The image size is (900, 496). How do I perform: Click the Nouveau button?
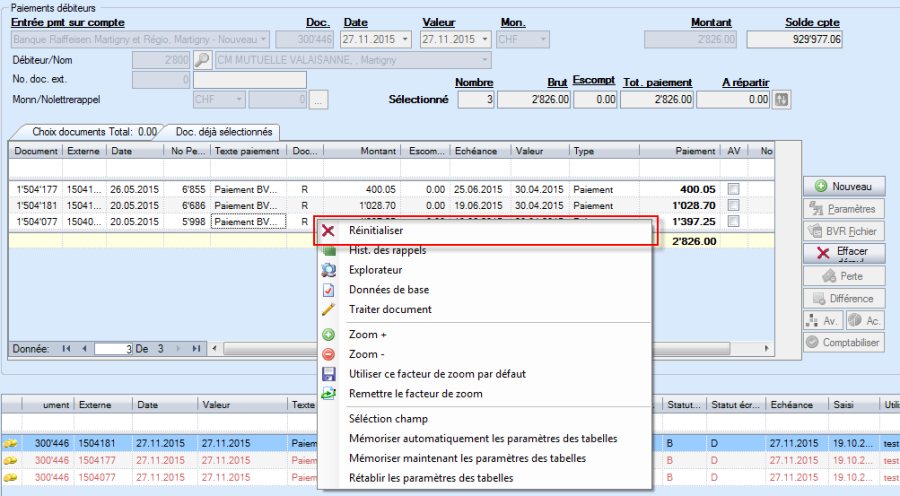tap(844, 186)
